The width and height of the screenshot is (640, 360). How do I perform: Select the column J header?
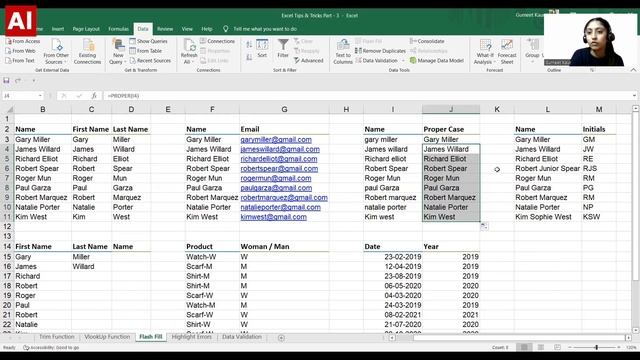[451, 109]
